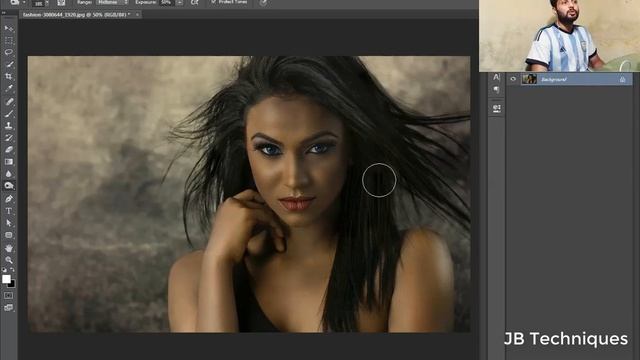Swap foreground and background colors
Image resolution: width=640 pixels, height=360 pixels.
12,270
